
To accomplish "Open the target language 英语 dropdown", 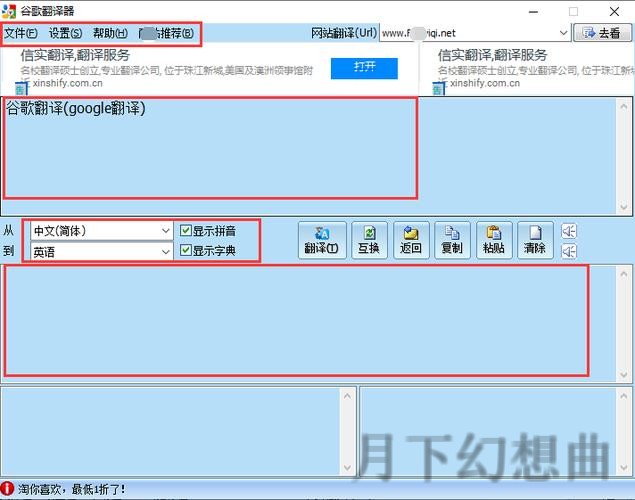I will click(x=166, y=252).
